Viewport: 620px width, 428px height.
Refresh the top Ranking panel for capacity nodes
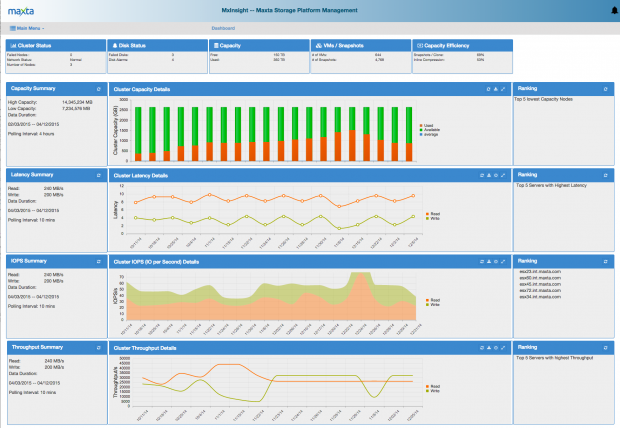click(608, 89)
